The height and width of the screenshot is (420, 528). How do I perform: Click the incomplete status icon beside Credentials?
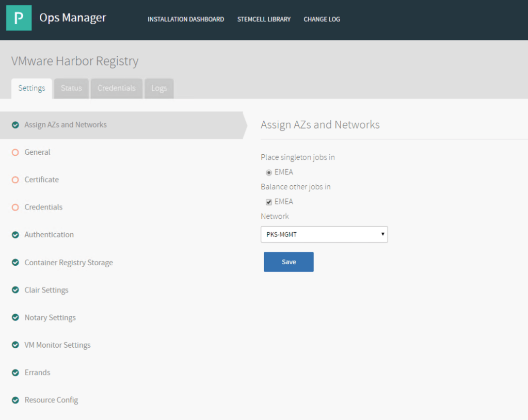15,207
